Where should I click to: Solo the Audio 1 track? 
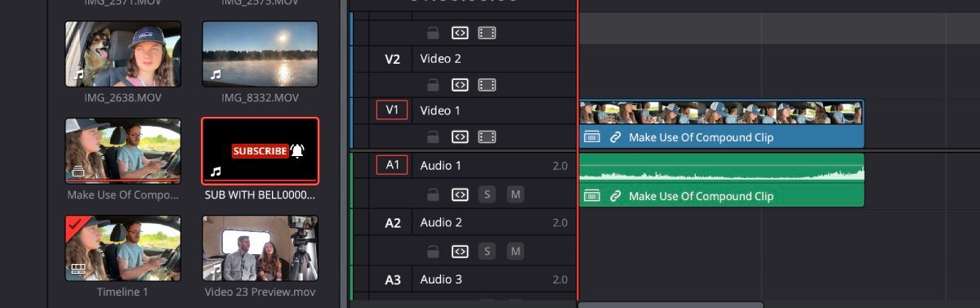pos(487,194)
